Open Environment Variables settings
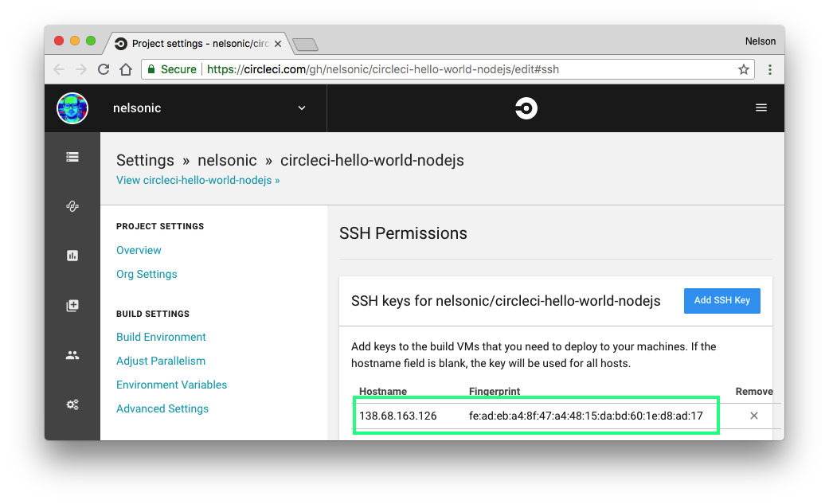Screen dimensions: 829x504 (x=171, y=385)
